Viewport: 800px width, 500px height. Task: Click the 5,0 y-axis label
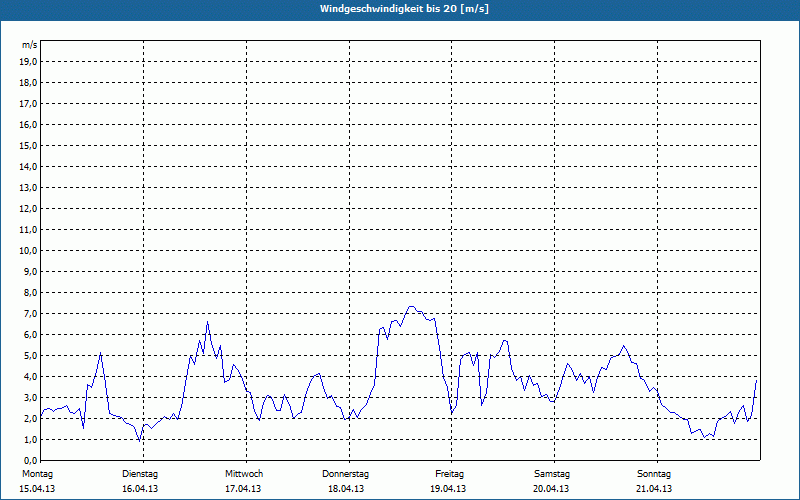point(30,356)
